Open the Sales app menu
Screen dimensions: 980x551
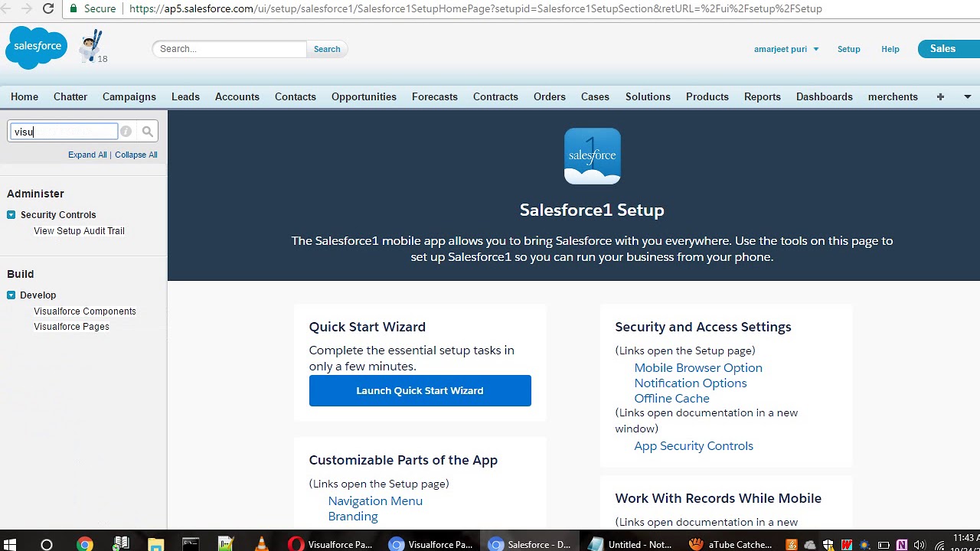pos(948,48)
